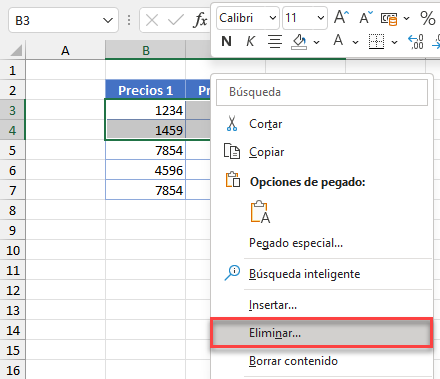Apply fill color paint bucket

299,42
